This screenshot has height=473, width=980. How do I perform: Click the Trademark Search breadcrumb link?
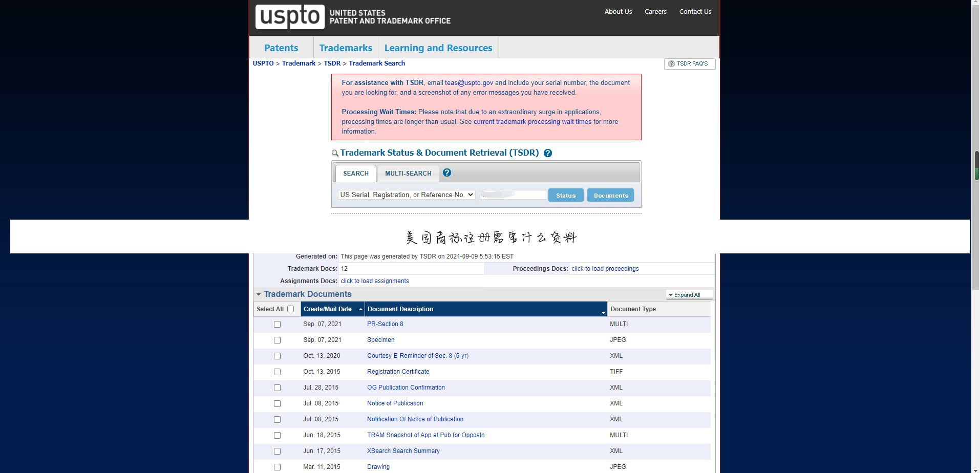coord(377,63)
